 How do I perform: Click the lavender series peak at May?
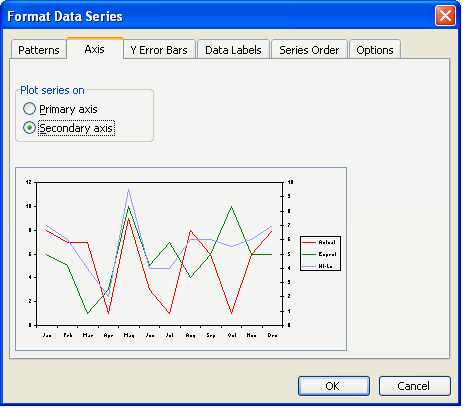click(x=128, y=190)
